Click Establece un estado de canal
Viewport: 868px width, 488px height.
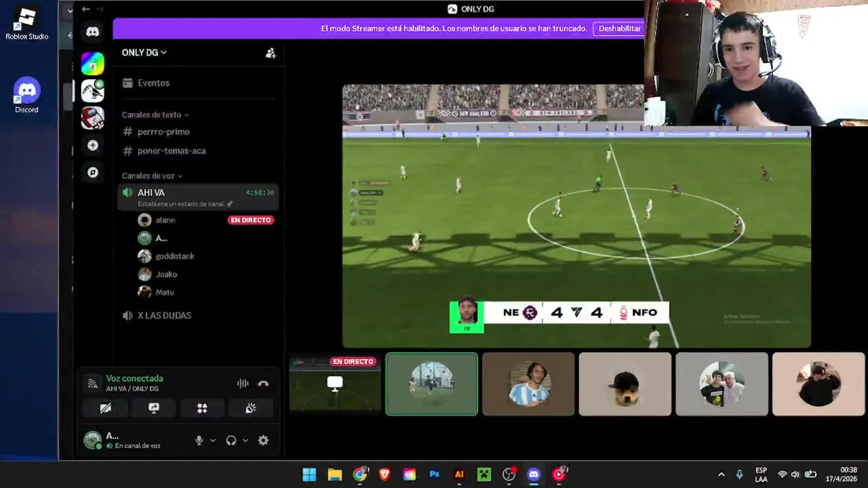click(x=185, y=203)
